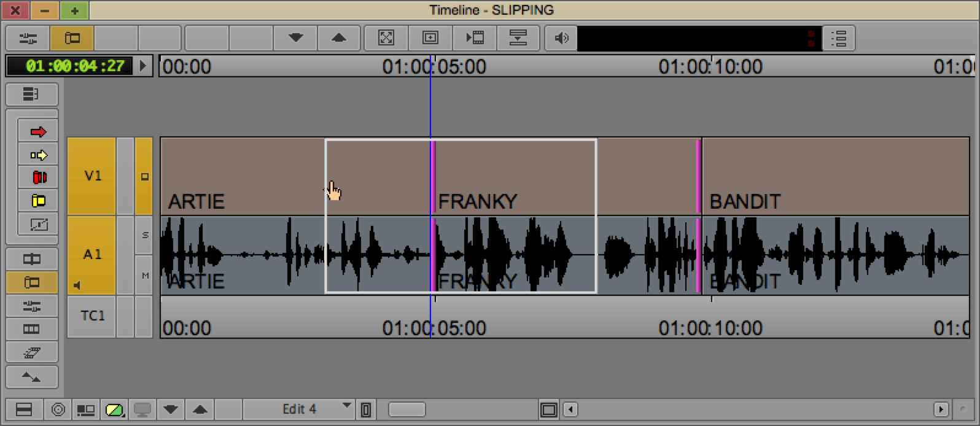Click the Focus button in the top toolbar

point(386,38)
